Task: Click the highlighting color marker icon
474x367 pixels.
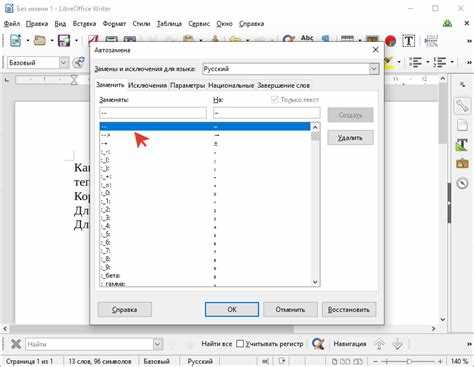Action: point(388,62)
